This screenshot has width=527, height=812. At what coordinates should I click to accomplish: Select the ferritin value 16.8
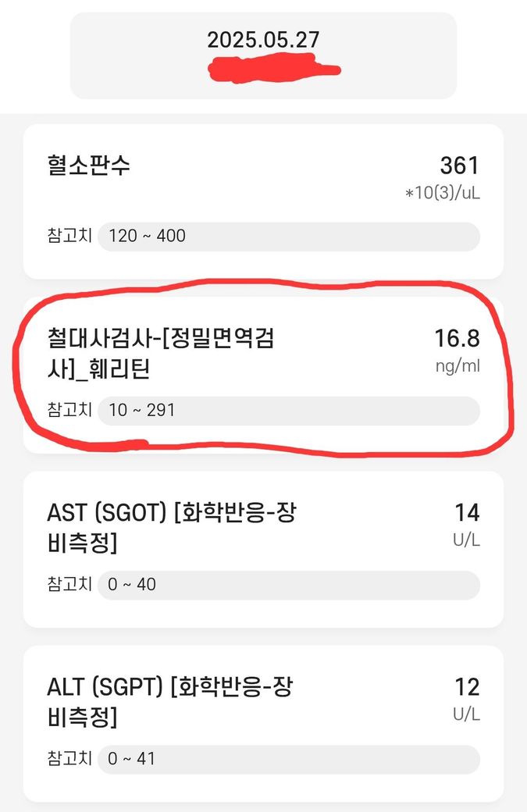[457, 339]
